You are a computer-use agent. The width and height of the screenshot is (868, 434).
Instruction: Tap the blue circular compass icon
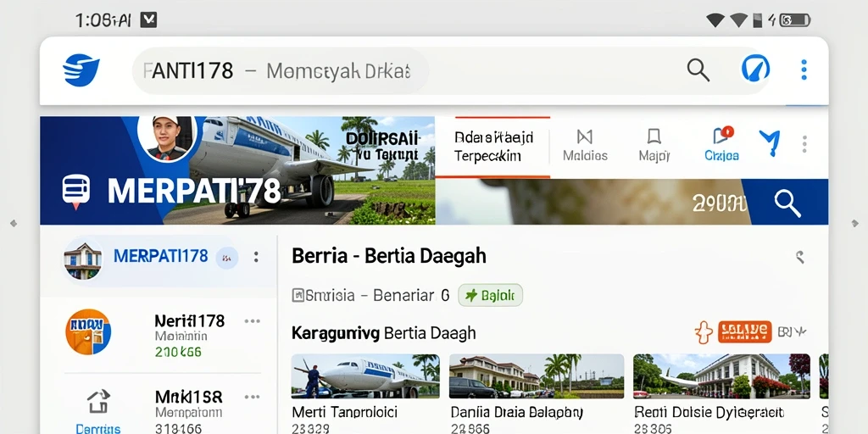(755, 70)
